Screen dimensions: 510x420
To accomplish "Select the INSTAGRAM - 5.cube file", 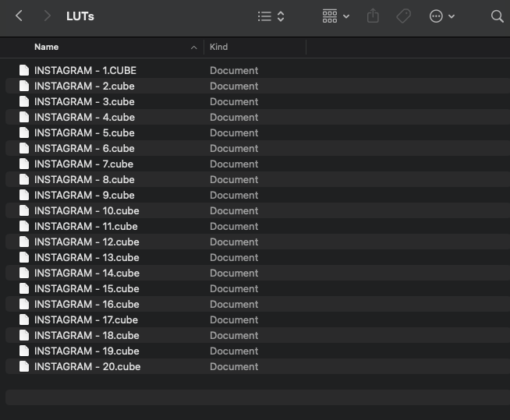I will pos(84,132).
